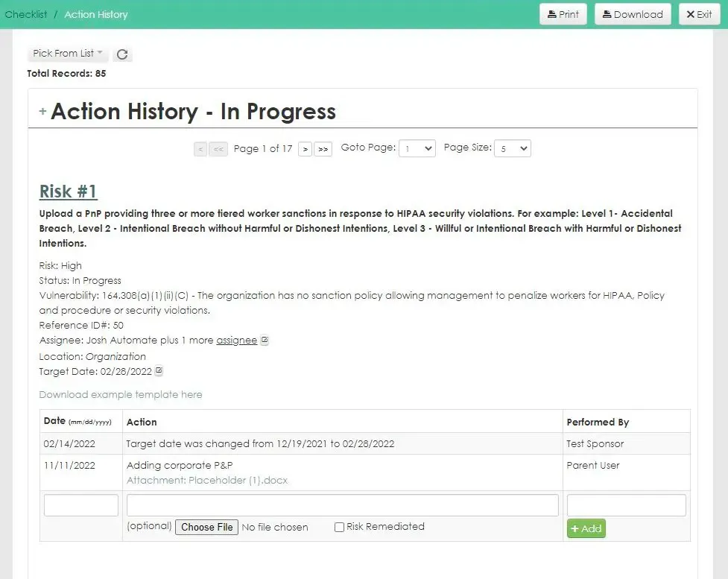Click the edit icon beside Target Date
This screenshot has height=579, width=728.
tap(159, 371)
